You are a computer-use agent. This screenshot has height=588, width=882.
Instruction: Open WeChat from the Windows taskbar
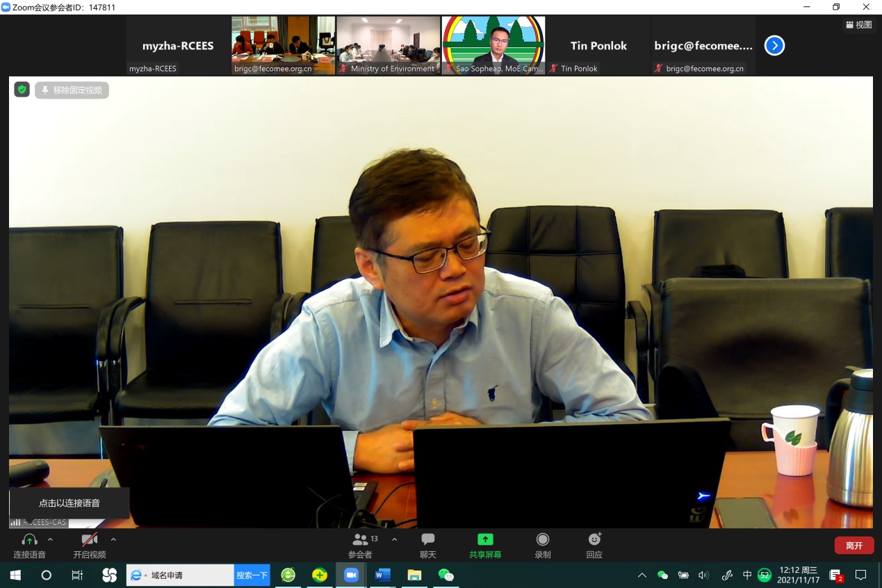pos(446,575)
